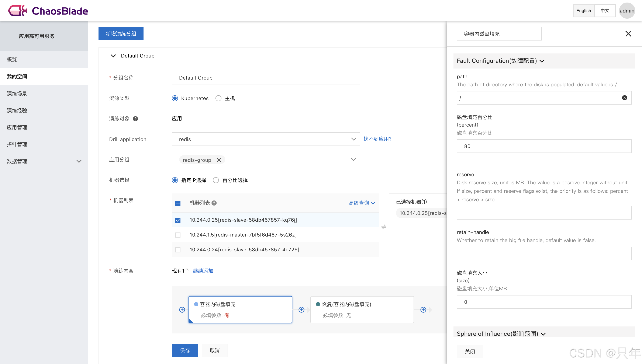Click the help icon next to 机器列表 header
This screenshot has height=364, width=642.
point(214,203)
